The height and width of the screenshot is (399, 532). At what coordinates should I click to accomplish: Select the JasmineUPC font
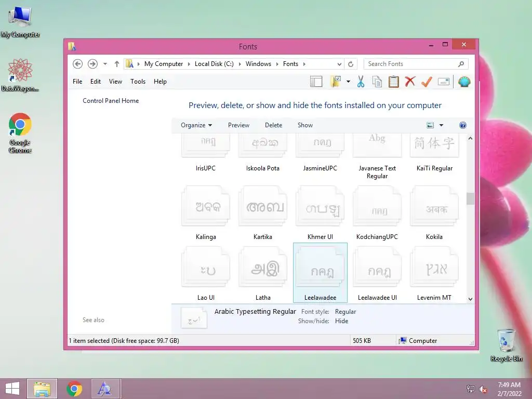coord(320,153)
